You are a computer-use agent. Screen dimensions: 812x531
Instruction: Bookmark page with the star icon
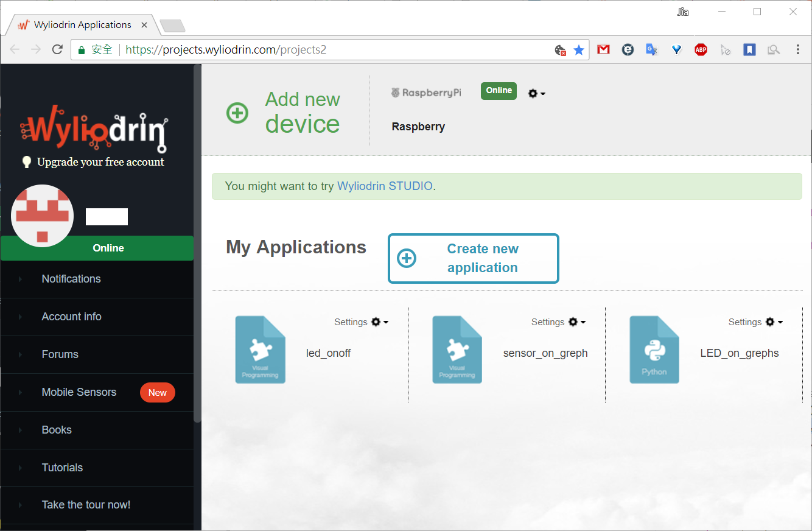point(579,50)
